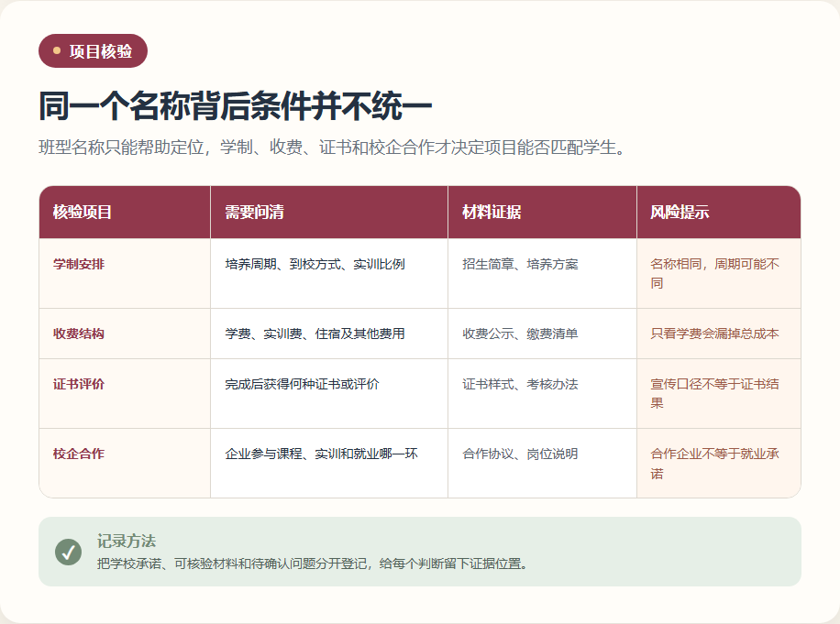The width and height of the screenshot is (840, 624).
Task: Click the note text starting with 把学校承诺
Action: [x=314, y=564]
